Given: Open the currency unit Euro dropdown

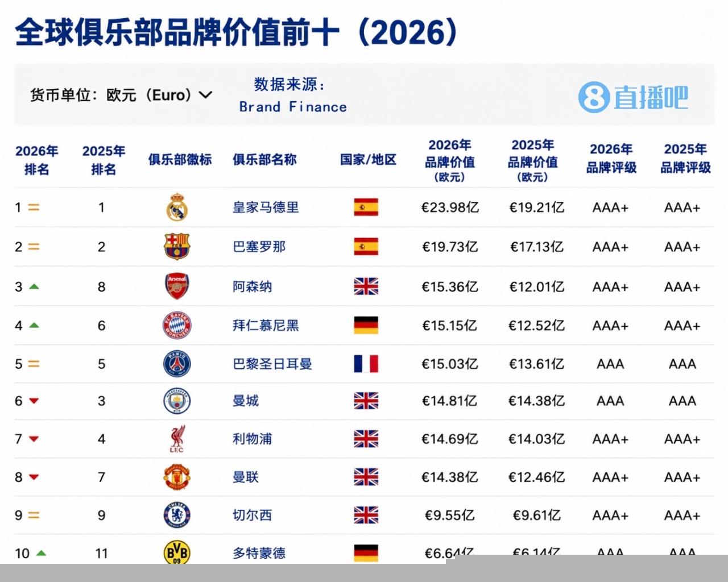Looking at the screenshot, I should [121, 95].
